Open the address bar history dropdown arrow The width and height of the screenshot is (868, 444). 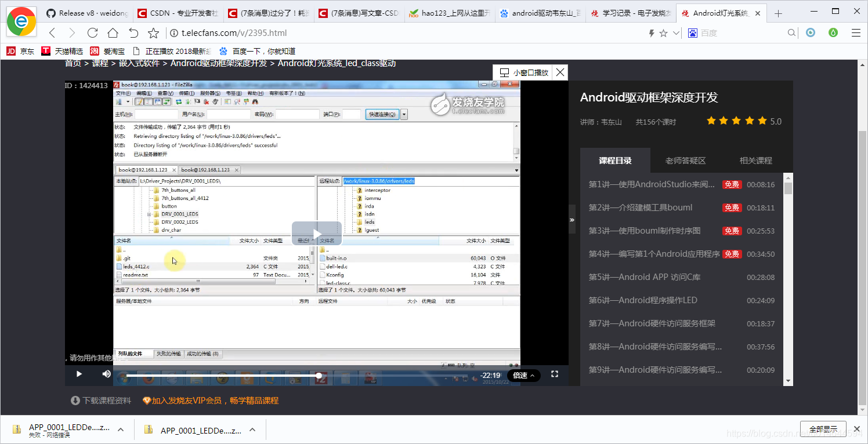pyautogui.click(x=676, y=34)
